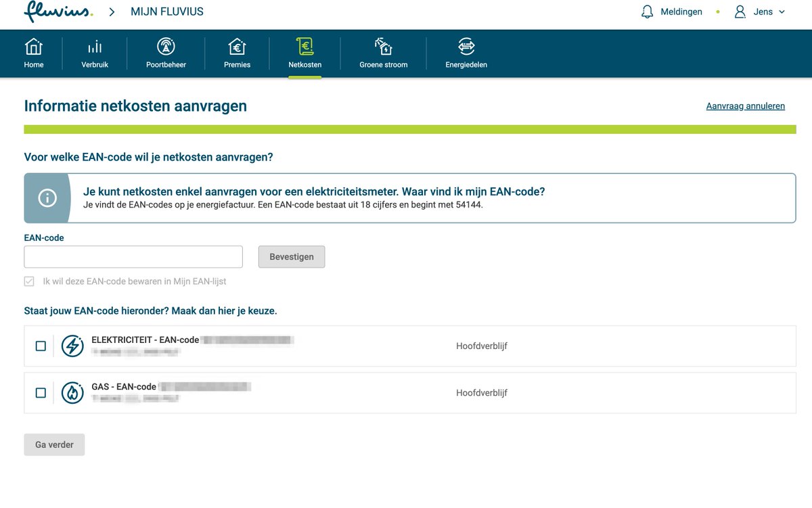Click the Bevestigen button
The image size is (812, 508).
coord(291,256)
